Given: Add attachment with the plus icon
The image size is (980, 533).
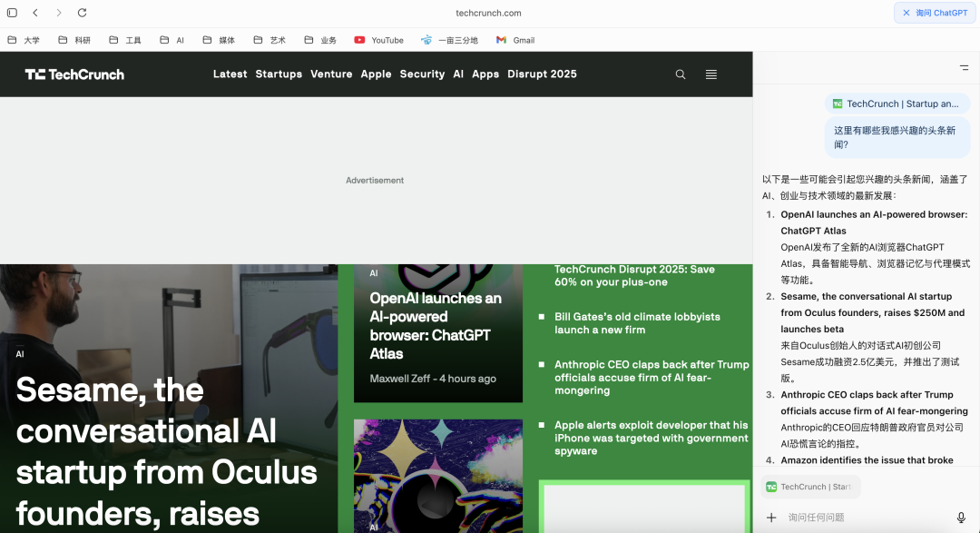Looking at the screenshot, I should [x=772, y=518].
